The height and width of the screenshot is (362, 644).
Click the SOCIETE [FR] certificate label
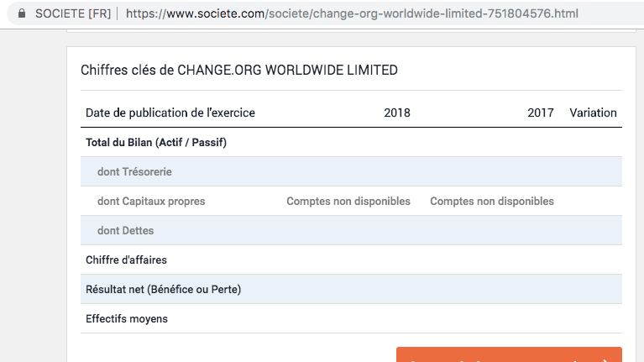(71, 14)
